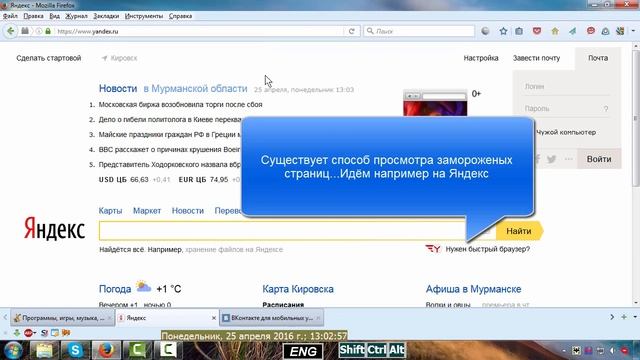Viewport: 640px width, 360px height.
Task: Open the Маркет service link
Action: point(147,211)
